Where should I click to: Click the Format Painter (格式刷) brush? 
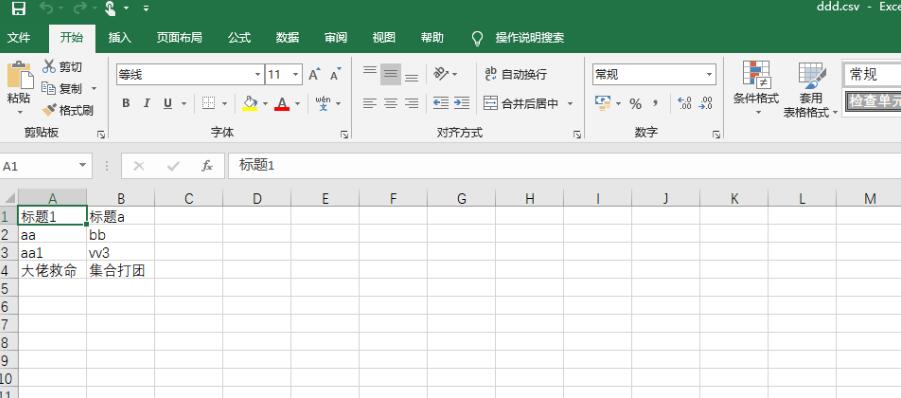click(x=49, y=110)
